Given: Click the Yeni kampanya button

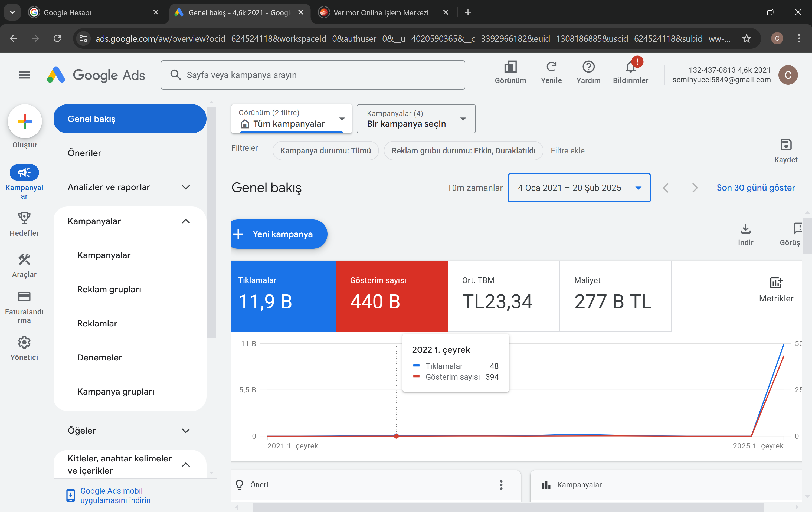Looking at the screenshot, I should pos(279,234).
